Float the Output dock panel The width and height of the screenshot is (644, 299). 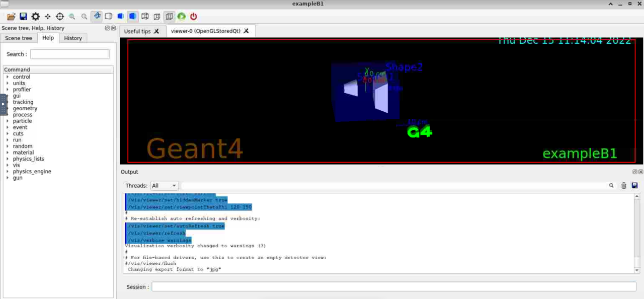click(x=635, y=172)
